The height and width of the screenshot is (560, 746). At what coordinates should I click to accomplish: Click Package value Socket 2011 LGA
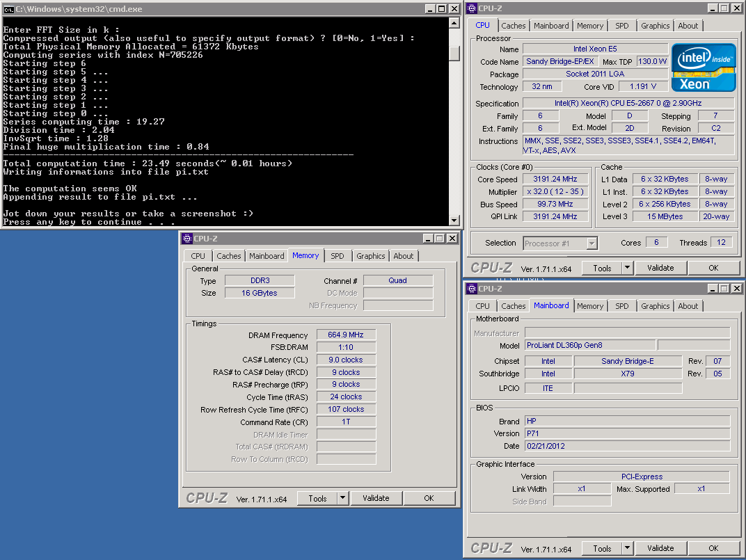coord(595,74)
